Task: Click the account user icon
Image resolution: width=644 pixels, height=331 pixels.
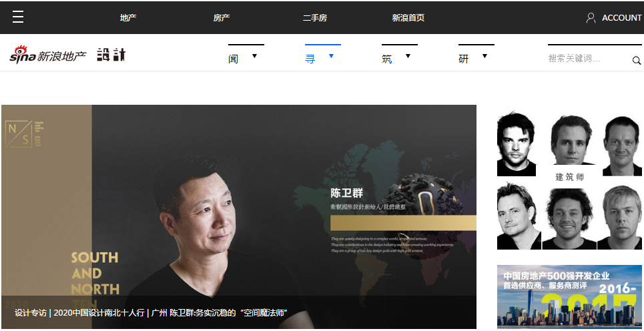Action: [591, 18]
